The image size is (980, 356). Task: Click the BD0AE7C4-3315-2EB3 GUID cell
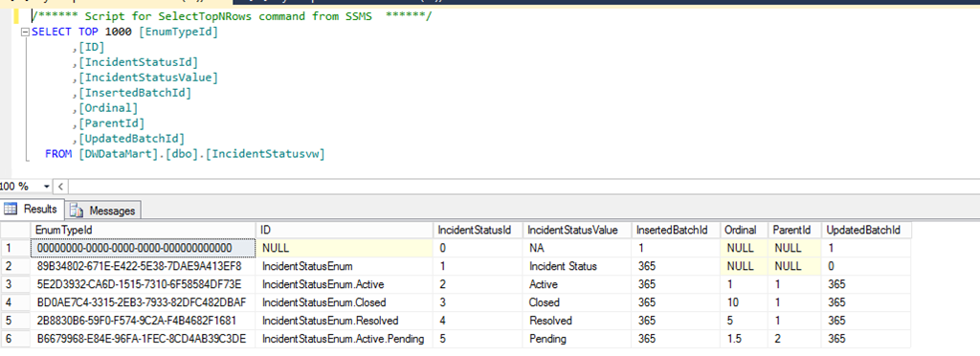[144, 302]
